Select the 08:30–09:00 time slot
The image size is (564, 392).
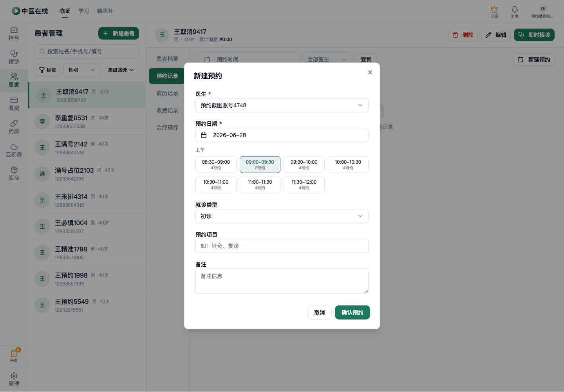coord(216,164)
